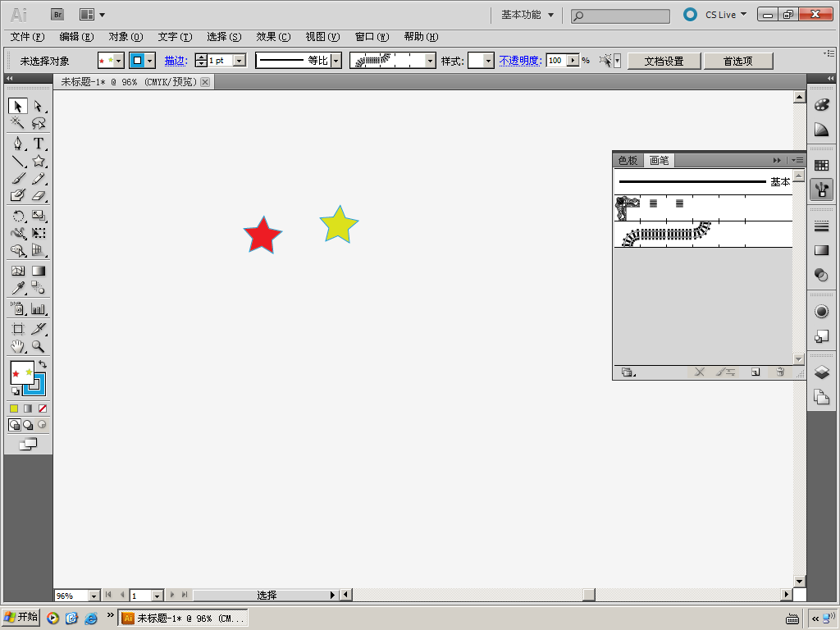Open the fill color dropdown
The height and width of the screenshot is (630, 840).
118,61
